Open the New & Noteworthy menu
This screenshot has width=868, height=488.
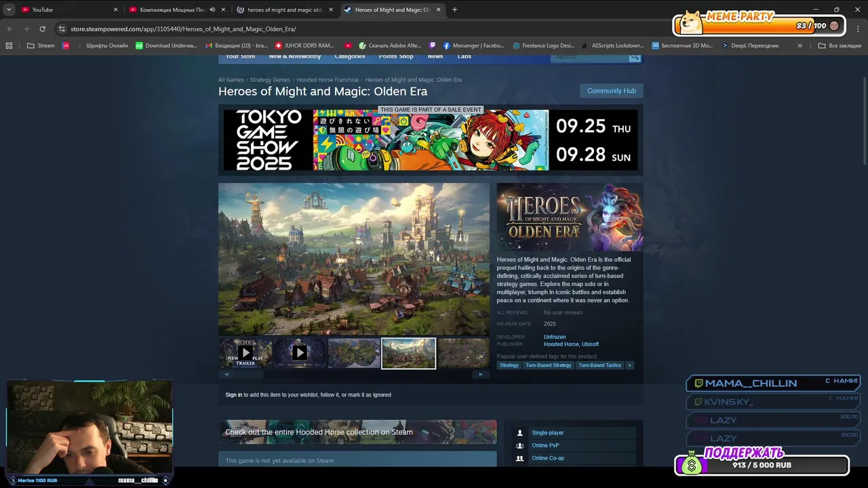pyautogui.click(x=295, y=57)
